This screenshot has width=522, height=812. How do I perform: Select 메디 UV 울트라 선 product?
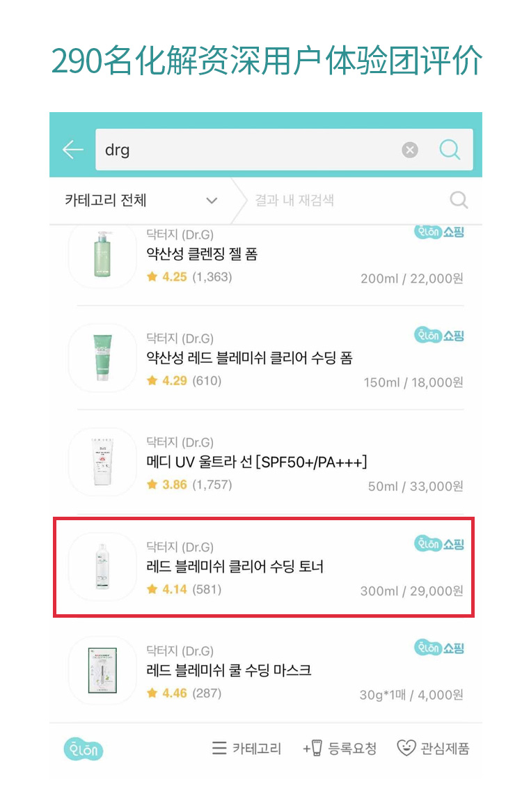256,462
